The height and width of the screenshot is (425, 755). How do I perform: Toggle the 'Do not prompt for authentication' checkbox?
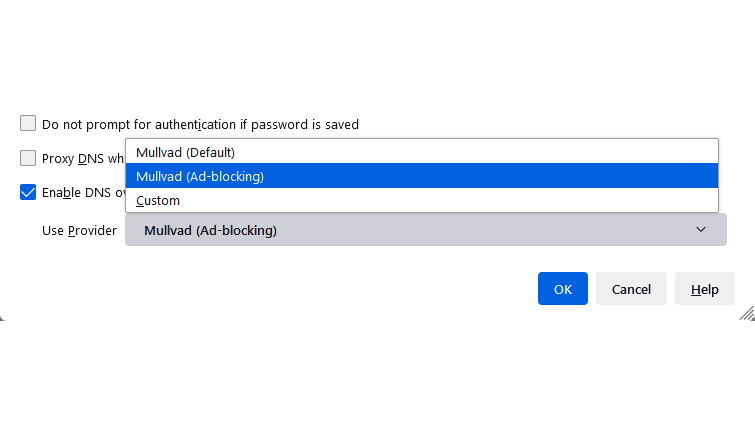[x=28, y=124]
